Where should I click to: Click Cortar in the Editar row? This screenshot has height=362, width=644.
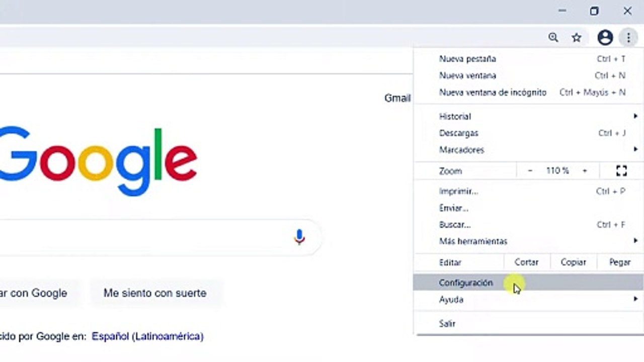[526, 262]
